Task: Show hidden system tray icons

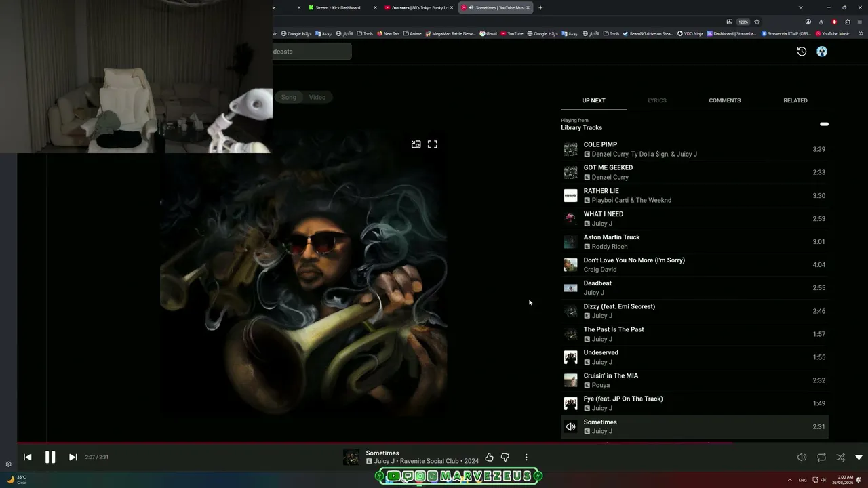Action: click(x=790, y=480)
